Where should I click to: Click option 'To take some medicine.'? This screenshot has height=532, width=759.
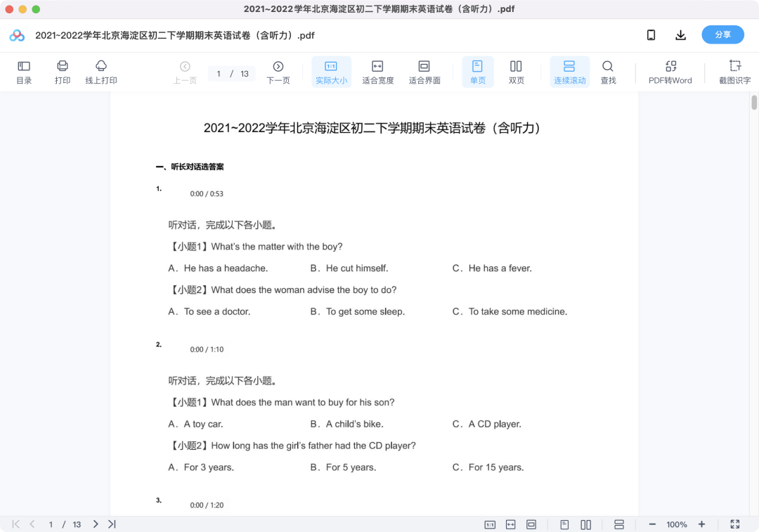point(517,312)
